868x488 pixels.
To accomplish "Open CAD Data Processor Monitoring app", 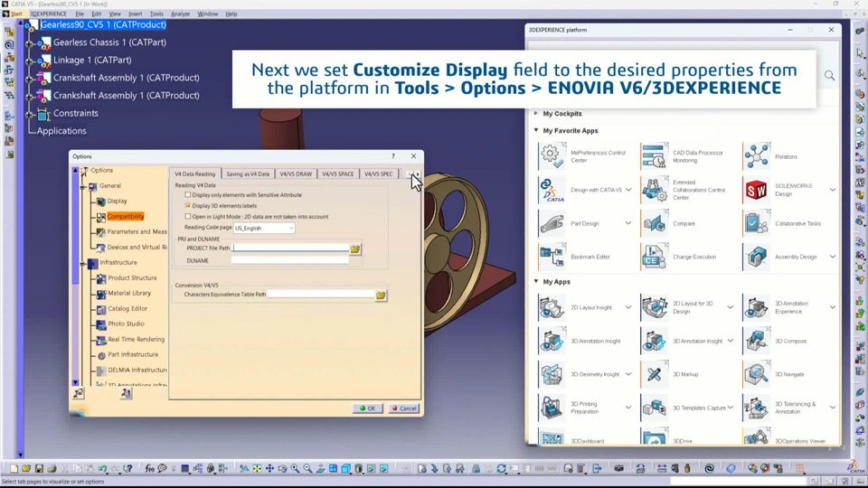I will point(655,156).
